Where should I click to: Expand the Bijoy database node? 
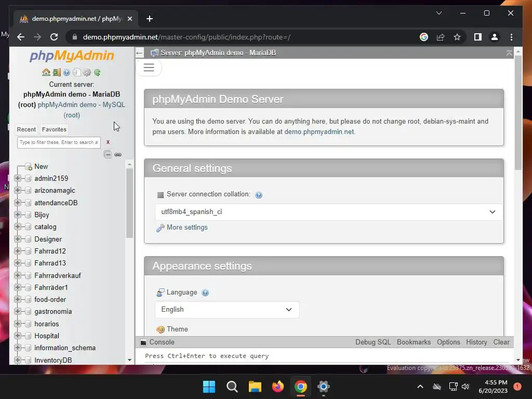18,215
